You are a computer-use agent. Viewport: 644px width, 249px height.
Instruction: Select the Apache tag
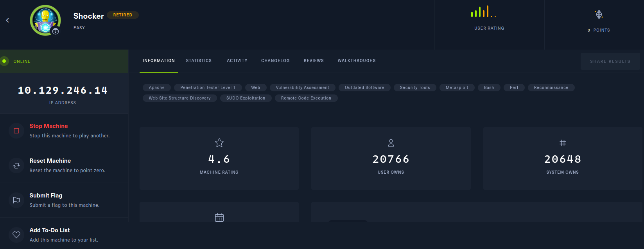point(157,88)
